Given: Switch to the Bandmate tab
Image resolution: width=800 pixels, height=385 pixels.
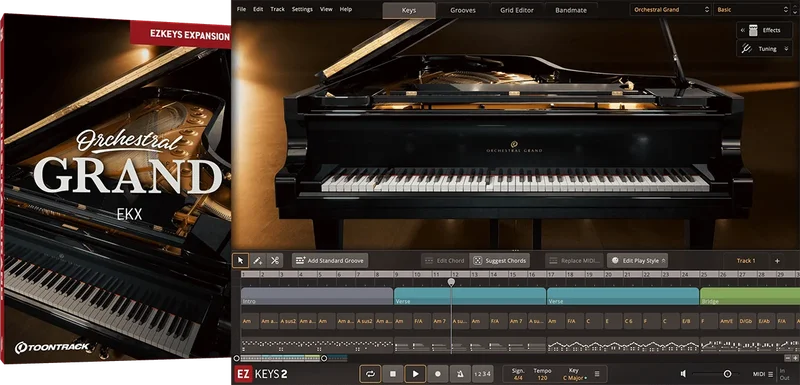Looking at the screenshot, I should [x=571, y=10].
